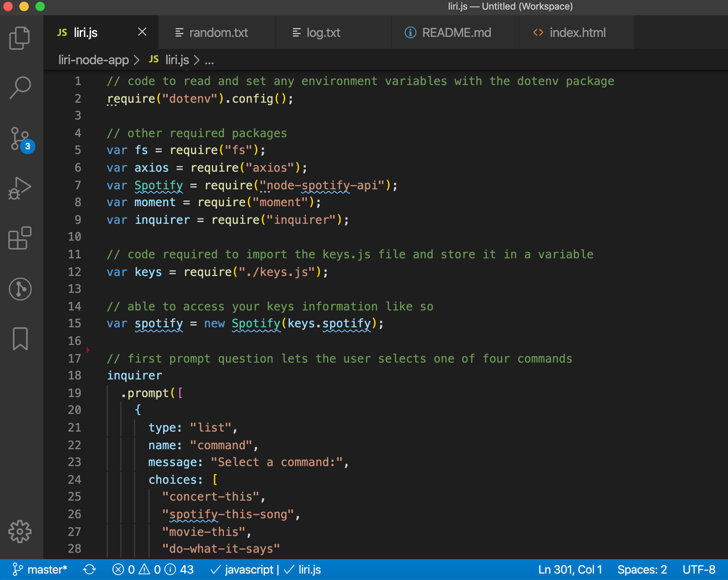Click the info count 43

(179, 570)
